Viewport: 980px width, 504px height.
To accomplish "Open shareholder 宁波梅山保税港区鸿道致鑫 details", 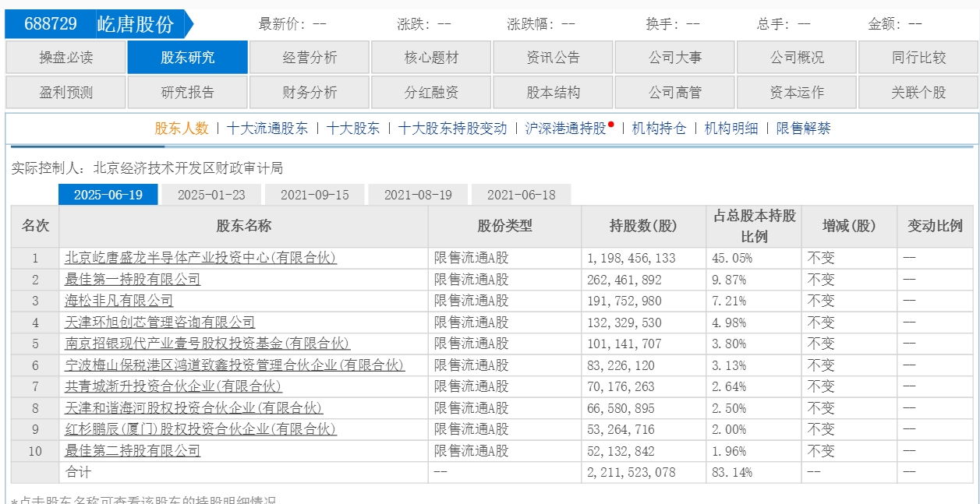I will pyautogui.click(x=235, y=365).
